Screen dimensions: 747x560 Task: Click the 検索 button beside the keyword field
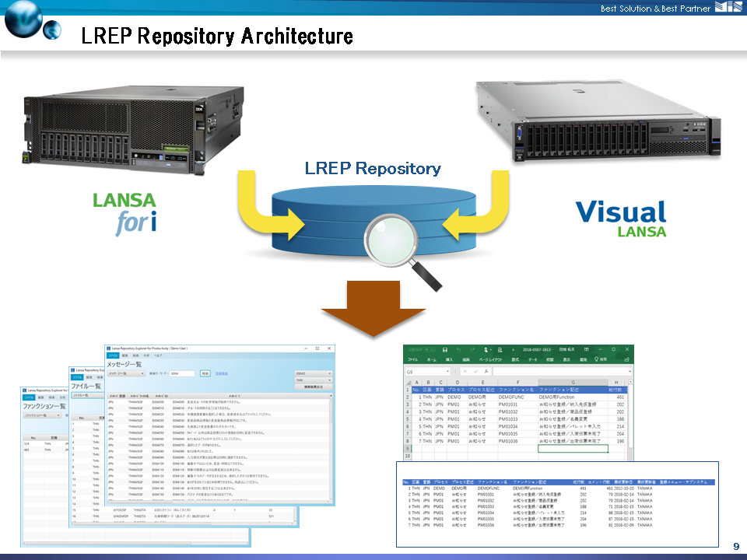(x=205, y=373)
